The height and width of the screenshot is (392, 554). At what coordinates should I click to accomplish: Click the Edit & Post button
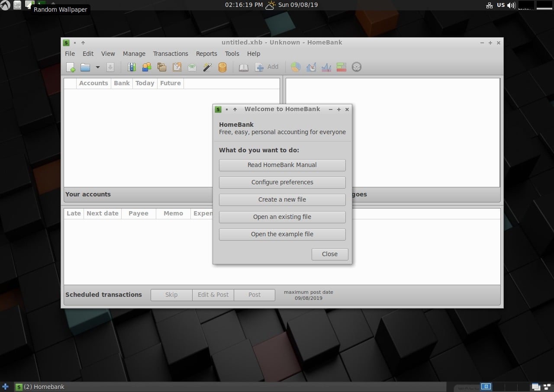tap(213, 295)
